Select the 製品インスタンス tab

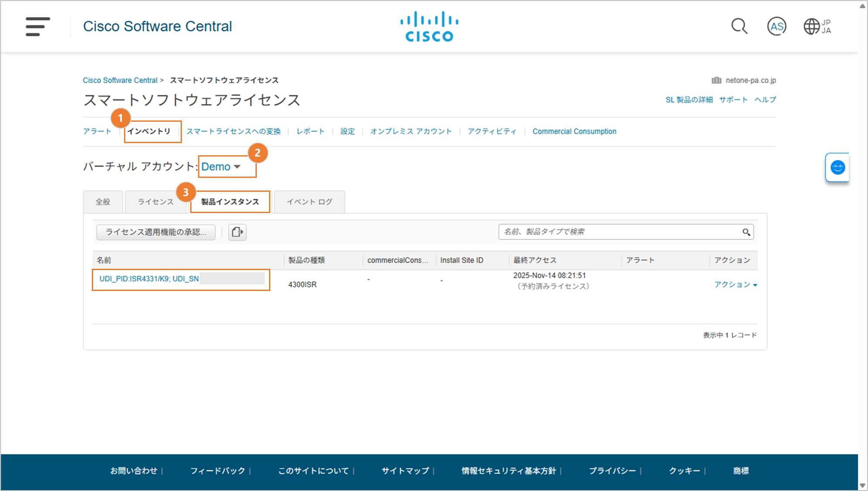coord(230,202)
